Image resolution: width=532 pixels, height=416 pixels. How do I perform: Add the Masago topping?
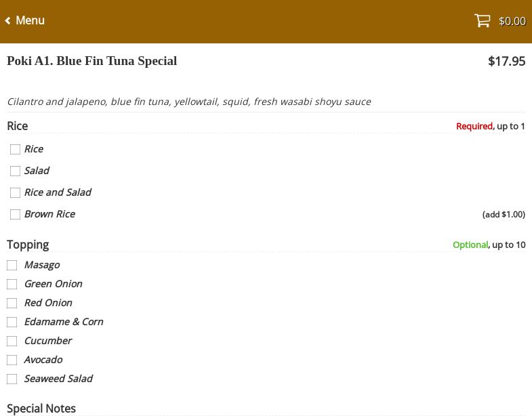(x=12, y=266)
